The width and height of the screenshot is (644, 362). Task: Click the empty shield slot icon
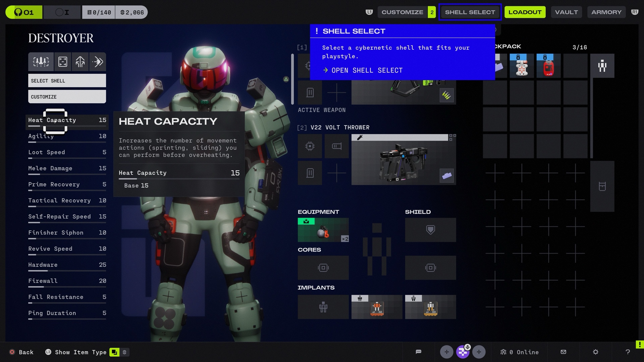(x=430, y=230)
